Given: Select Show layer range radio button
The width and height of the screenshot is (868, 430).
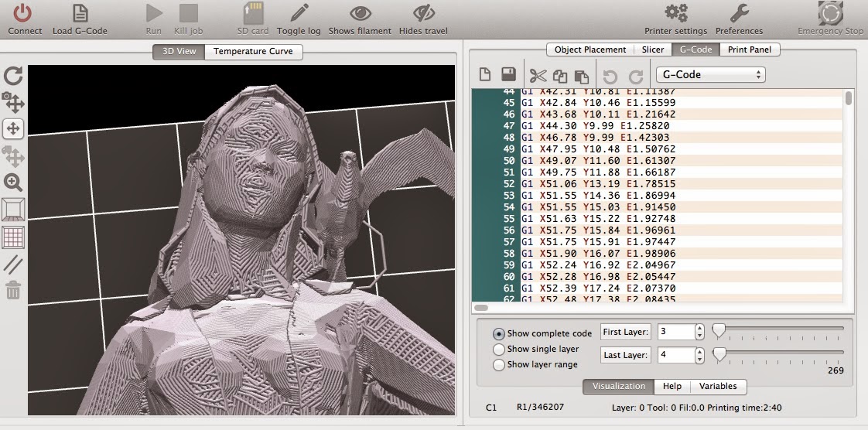Looking at the screenshot, I should point(499,365).
